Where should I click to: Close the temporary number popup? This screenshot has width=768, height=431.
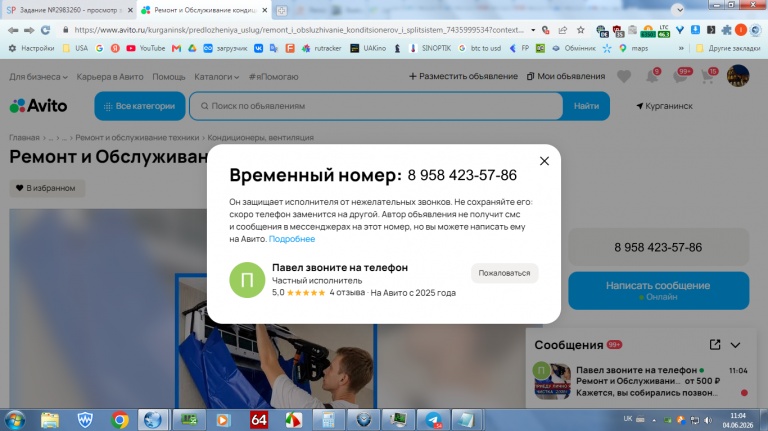544,161
